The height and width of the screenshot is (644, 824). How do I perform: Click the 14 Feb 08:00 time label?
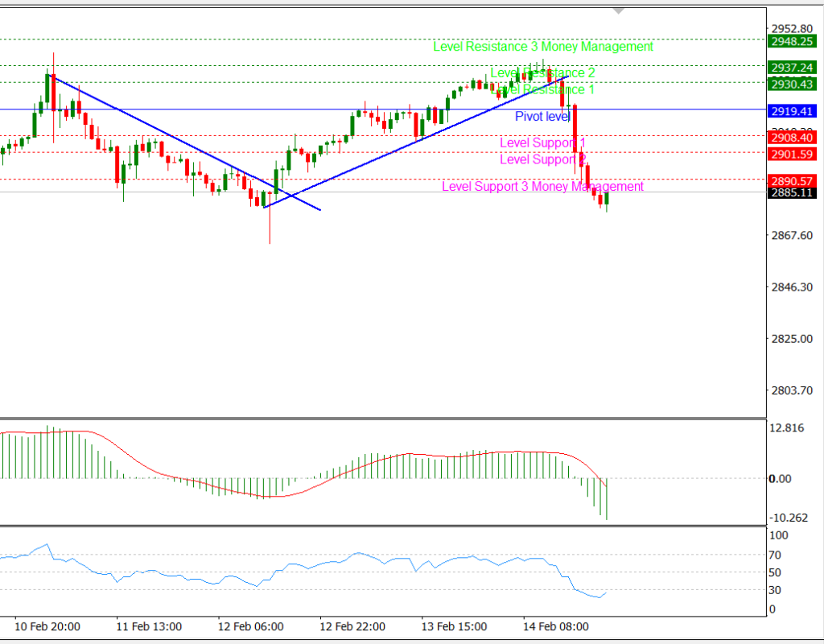(556, 626)
